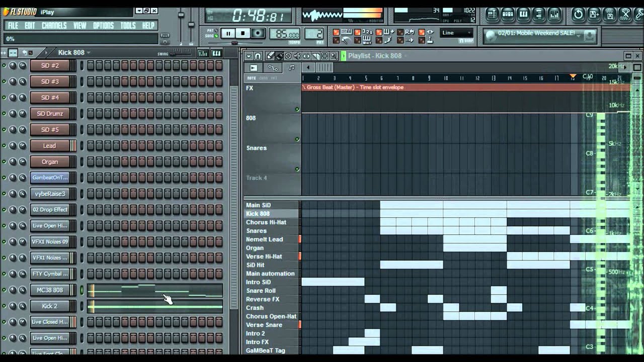The height and width of the screenshot is (362, 644).
Task: Open the browser shortcut icon
Action: click(x=539, y=15)
